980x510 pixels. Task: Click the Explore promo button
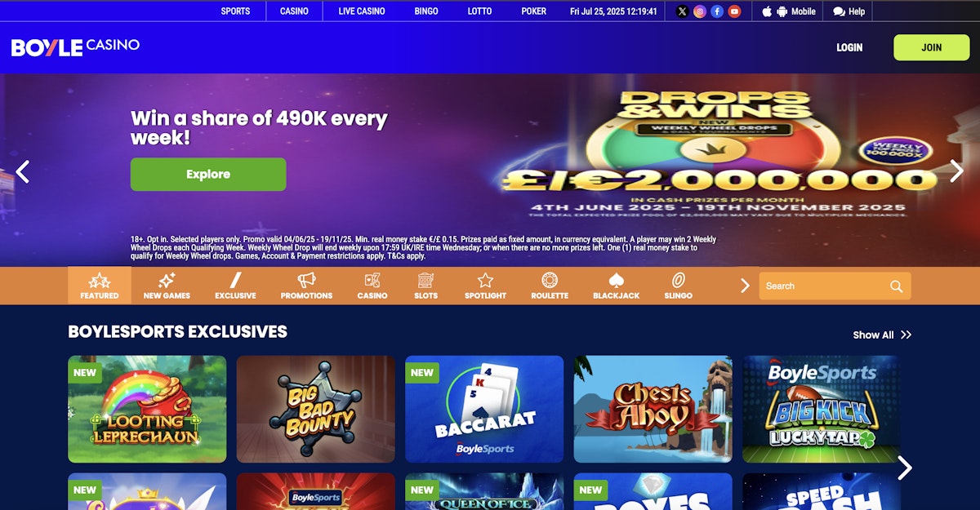208,174
